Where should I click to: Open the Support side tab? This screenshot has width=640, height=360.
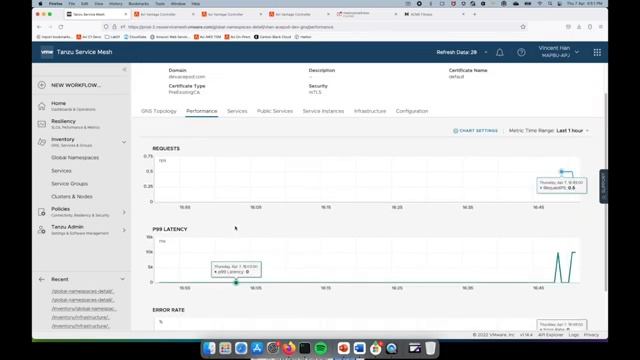click(603, 186)
